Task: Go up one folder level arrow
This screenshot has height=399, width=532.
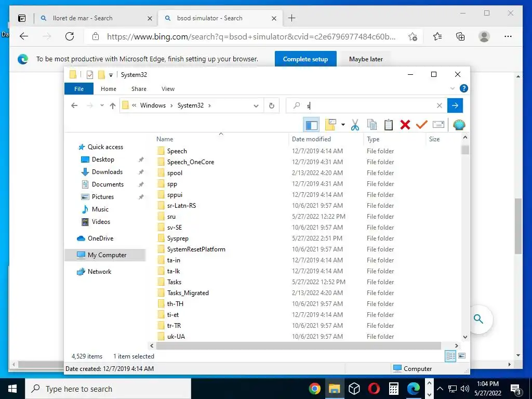Action: [x=113, y=105]
